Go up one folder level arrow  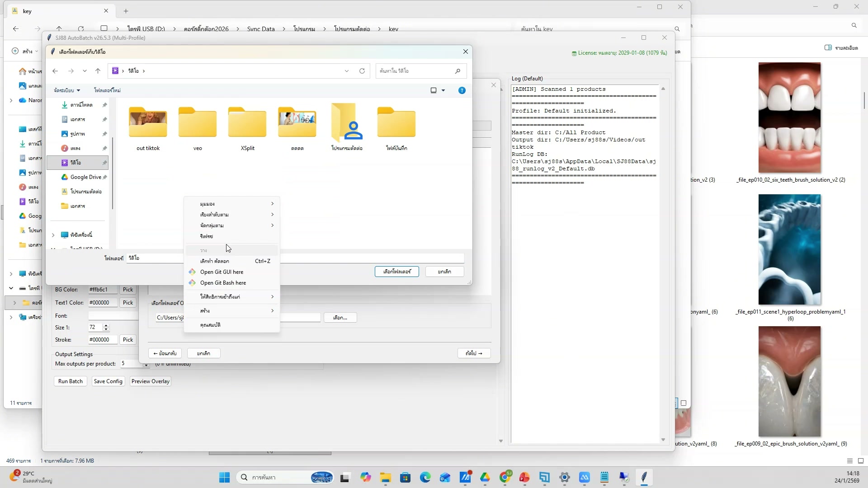point(98,71)
